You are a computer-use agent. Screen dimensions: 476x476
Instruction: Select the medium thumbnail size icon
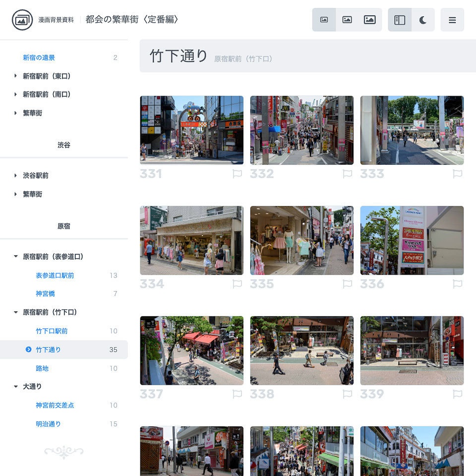coord(347,19)
